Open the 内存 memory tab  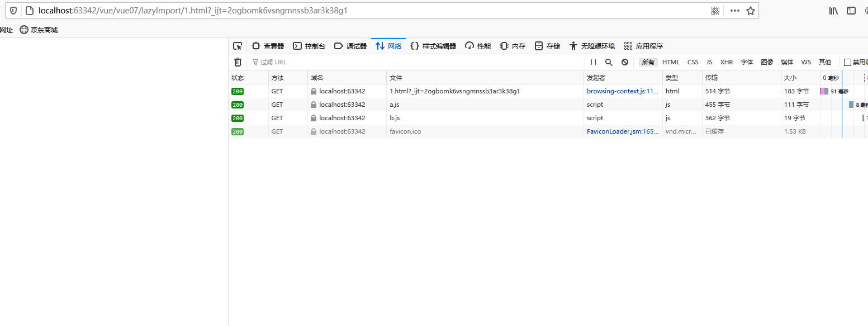[x=513, y=46]
